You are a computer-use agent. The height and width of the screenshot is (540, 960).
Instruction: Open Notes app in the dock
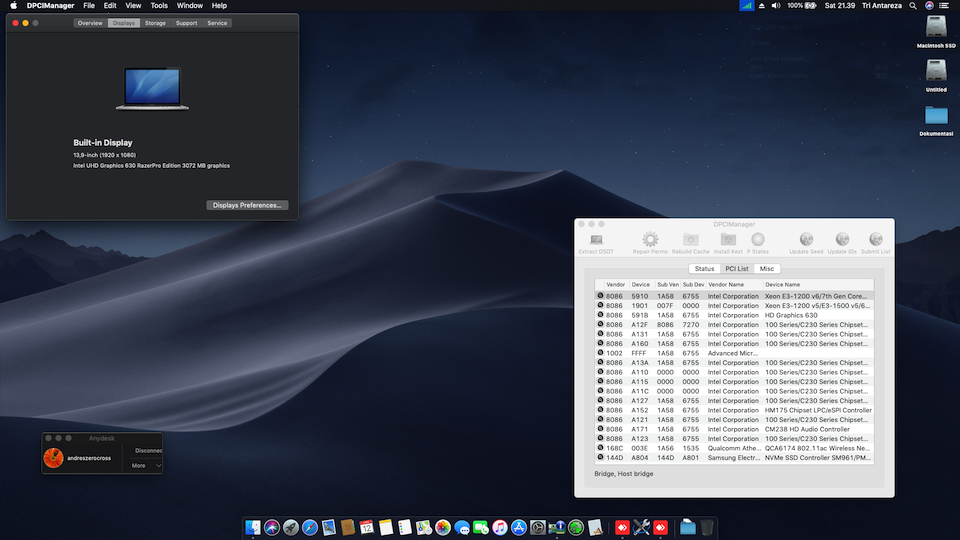[x=386, y=527]
